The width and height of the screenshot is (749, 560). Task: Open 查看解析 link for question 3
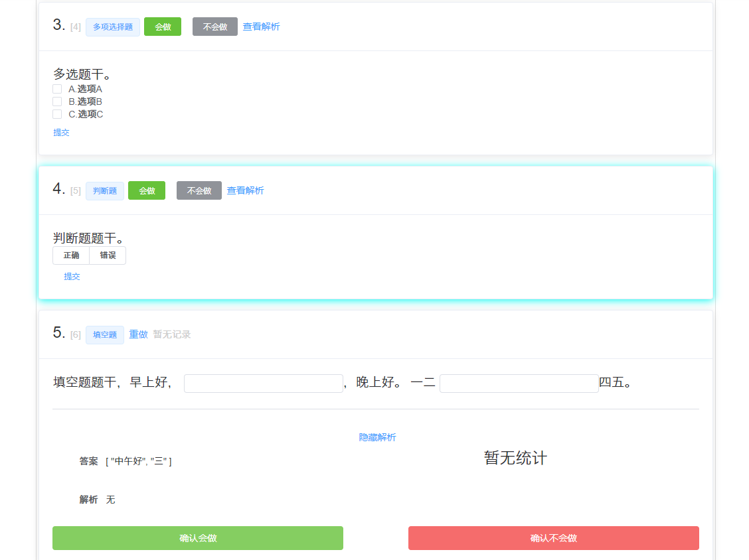tap(261, 27)
